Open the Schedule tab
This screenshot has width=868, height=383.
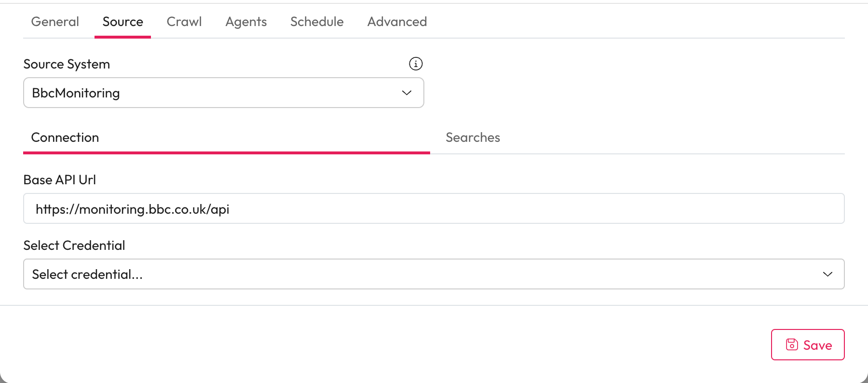click(317, 22)
